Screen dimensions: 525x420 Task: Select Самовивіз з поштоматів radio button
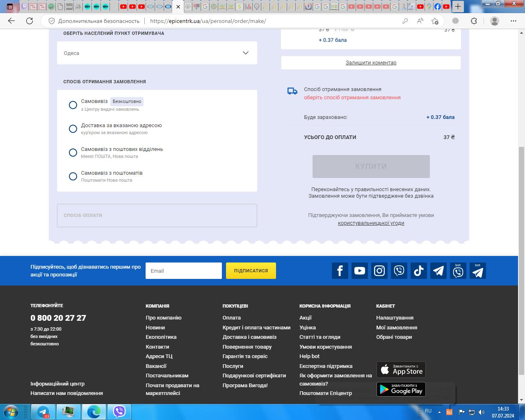(73, 176)
